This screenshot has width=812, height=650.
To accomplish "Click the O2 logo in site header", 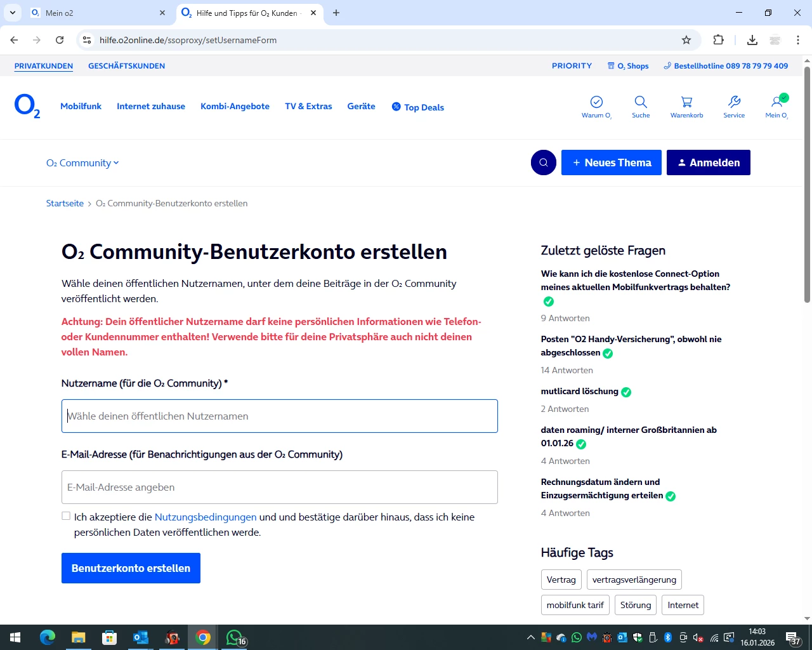I will pyautogui.click(x=27, y=107).
